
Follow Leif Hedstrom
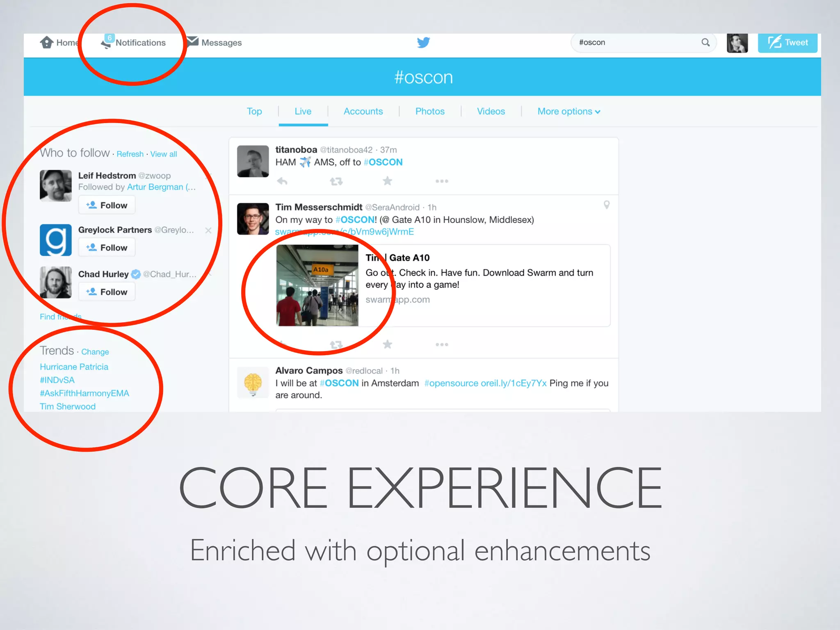click(x=107, y=205)
